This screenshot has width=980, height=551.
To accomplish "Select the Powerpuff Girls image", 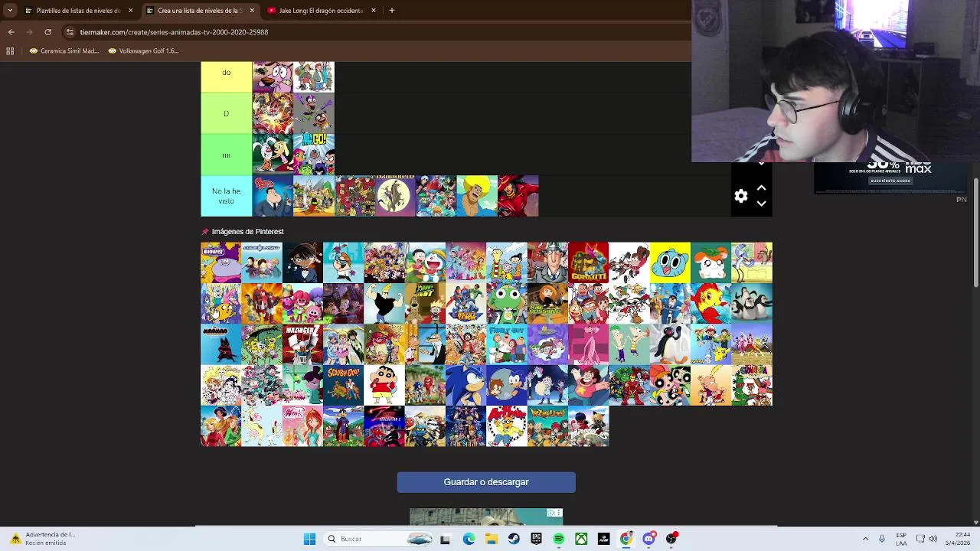I will (670, 385).
